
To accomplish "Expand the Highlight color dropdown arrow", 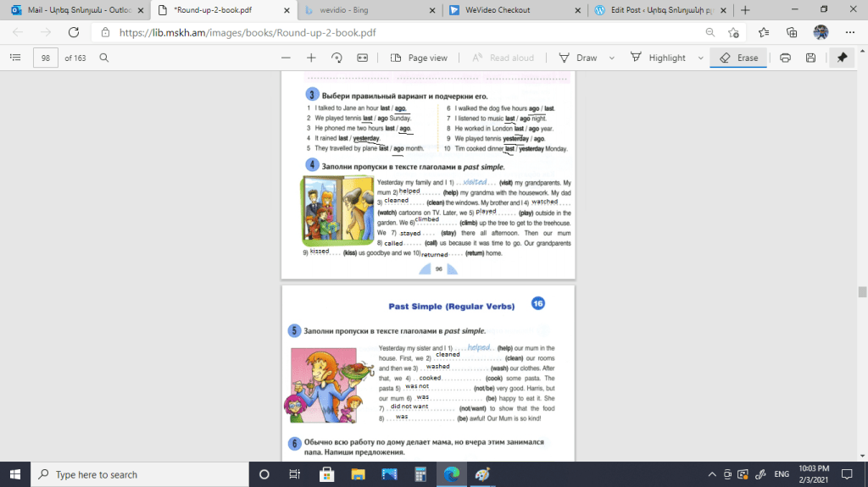I will (x=700, y=58).
